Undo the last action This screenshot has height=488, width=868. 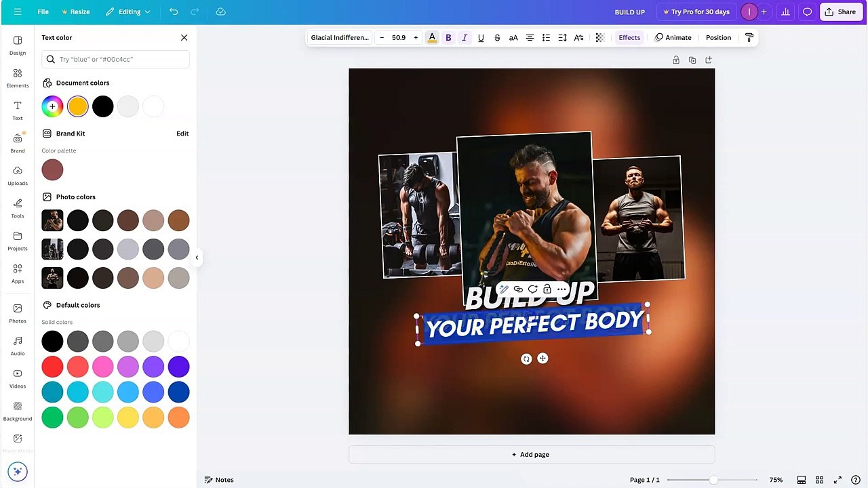coord(174,12)
